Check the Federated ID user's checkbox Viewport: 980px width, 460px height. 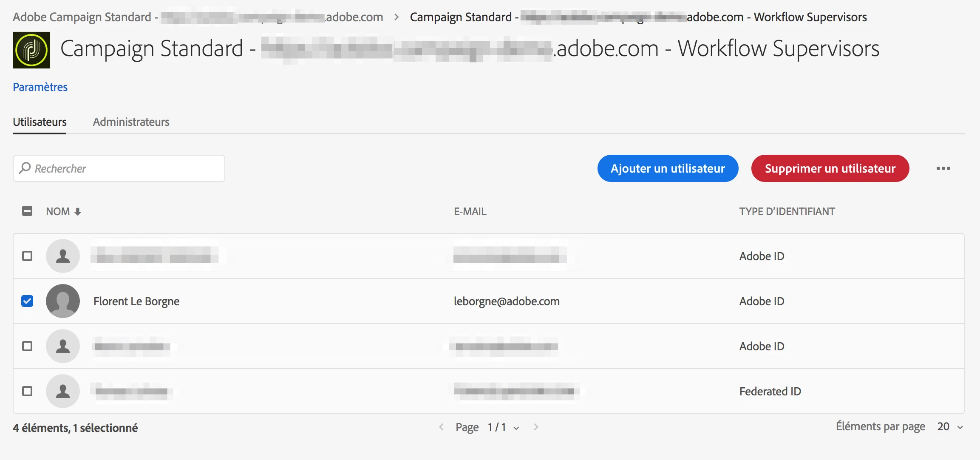27,391
